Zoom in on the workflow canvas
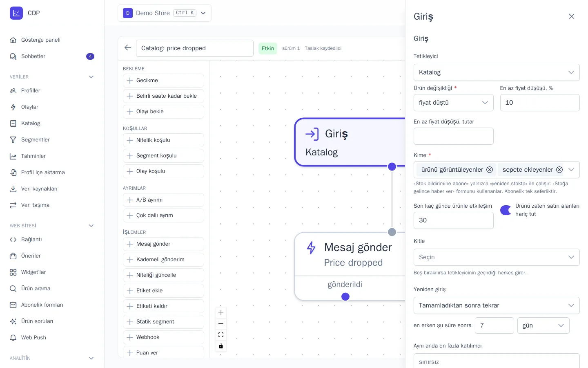The image size is (588, 368). click(221, 313)
